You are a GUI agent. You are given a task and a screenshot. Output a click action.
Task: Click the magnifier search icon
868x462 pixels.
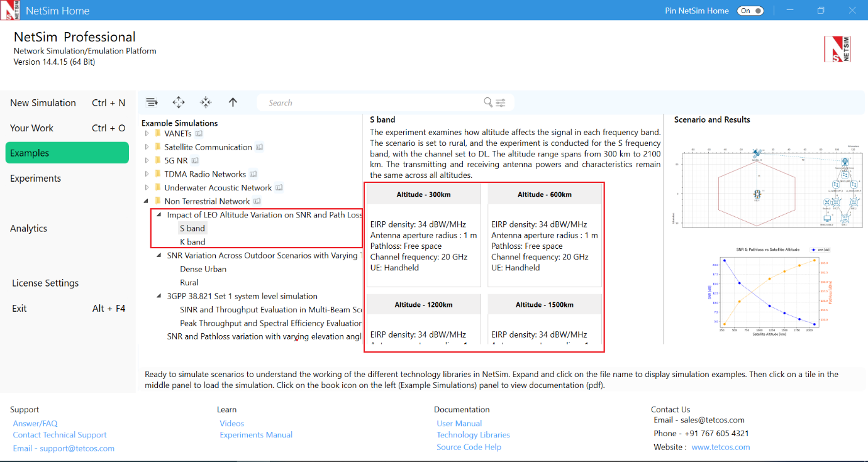[488, 102]
